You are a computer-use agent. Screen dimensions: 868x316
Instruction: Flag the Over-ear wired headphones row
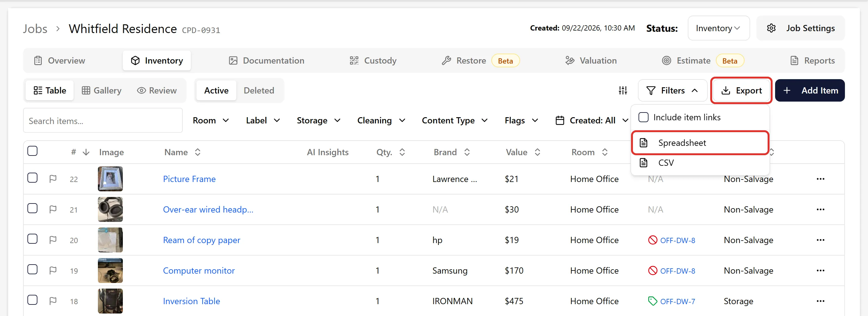tap(53, 209)
